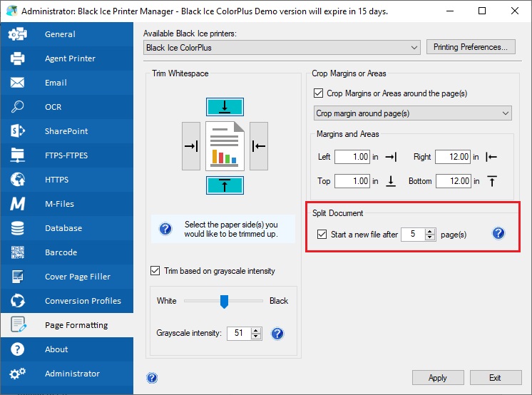The width and height of the screenshot is (532, 395).
Task: Click the Apply button
Action: click(438, 378)
